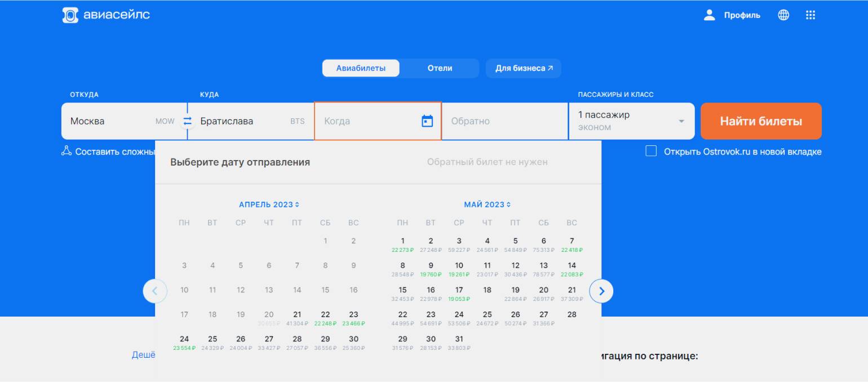
Task: Open the Для бизнеса link
Action: [x=524, y=68]
